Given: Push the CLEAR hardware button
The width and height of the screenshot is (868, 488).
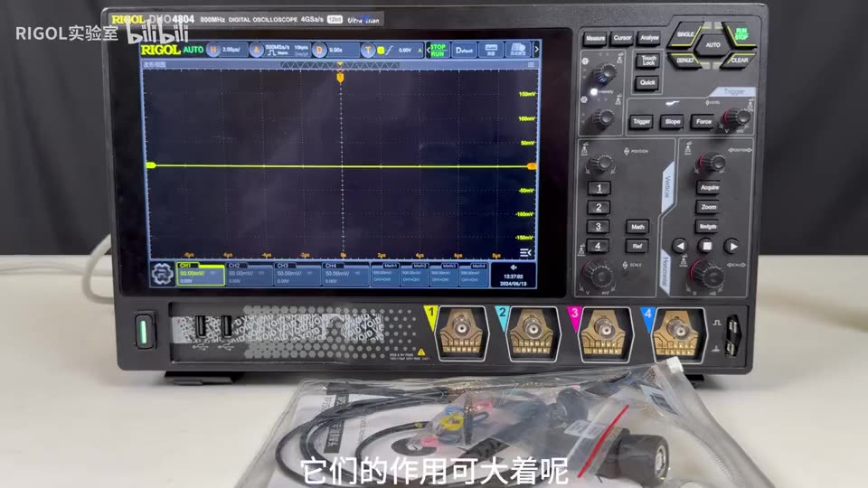Looking at the screenshot, I should [x=740, y=61].
